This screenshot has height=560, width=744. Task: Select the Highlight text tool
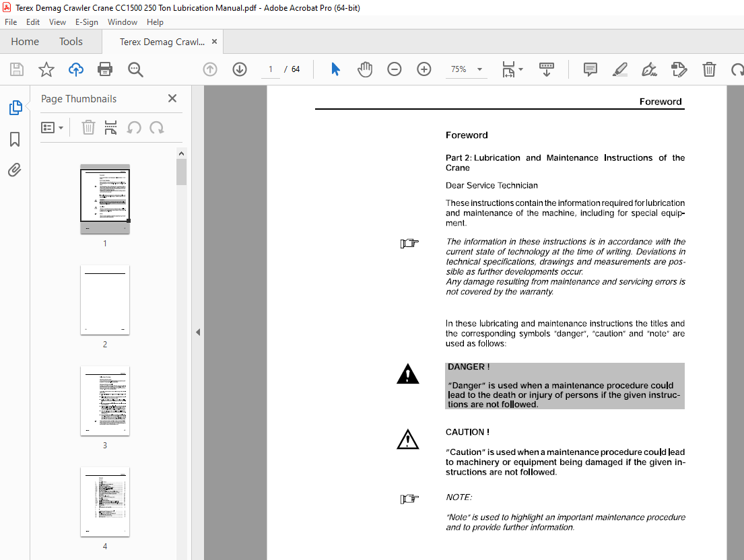tap(619, 69)
